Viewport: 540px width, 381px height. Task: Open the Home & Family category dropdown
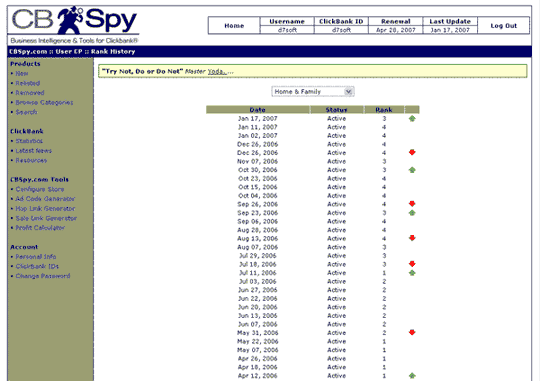pyautogui.click(x=313, y=92)
